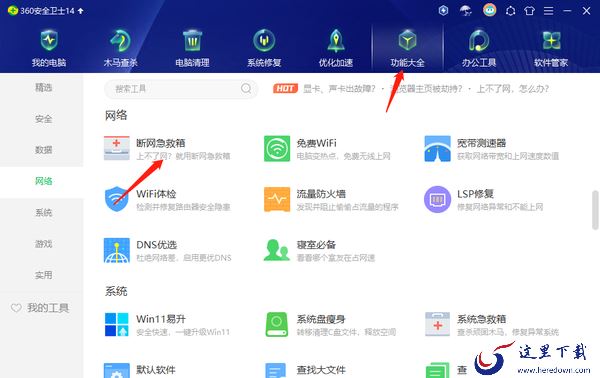Click the LSP修复 title text
Screen dimensions: 600x378
coord(475,194)
